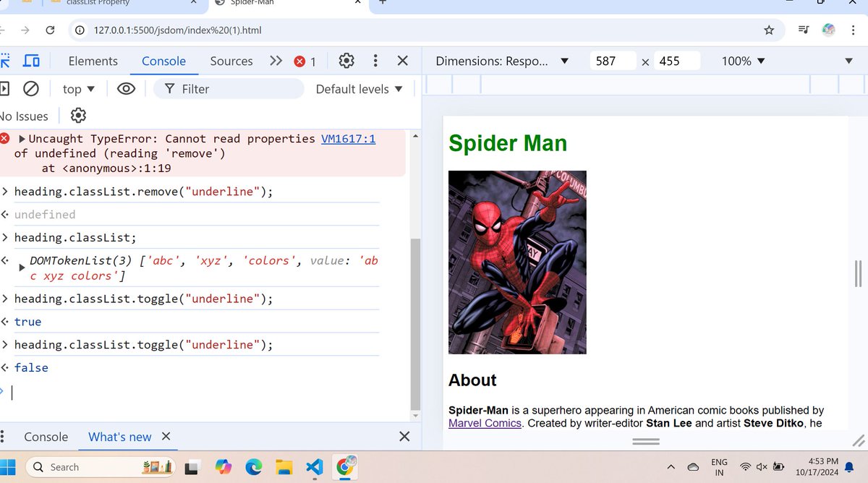Bookmark the page with the star icon
Image resolution: width=868 pixels, height=483 pixels.
(770, 30)
